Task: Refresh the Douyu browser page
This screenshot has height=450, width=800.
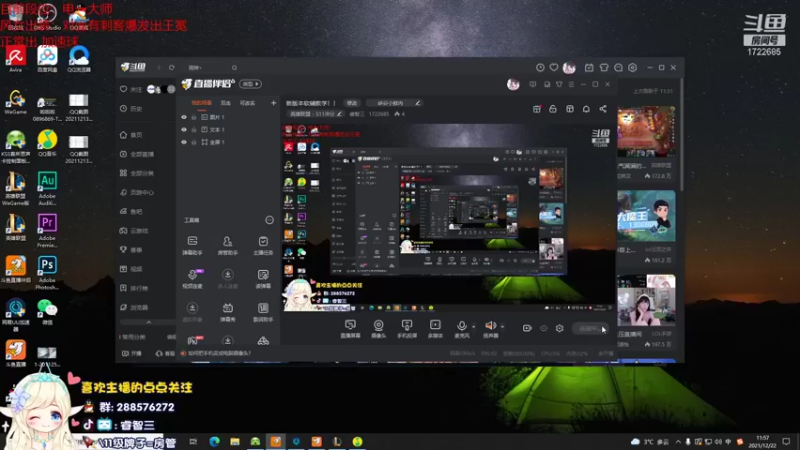Action: click(172, 67)
